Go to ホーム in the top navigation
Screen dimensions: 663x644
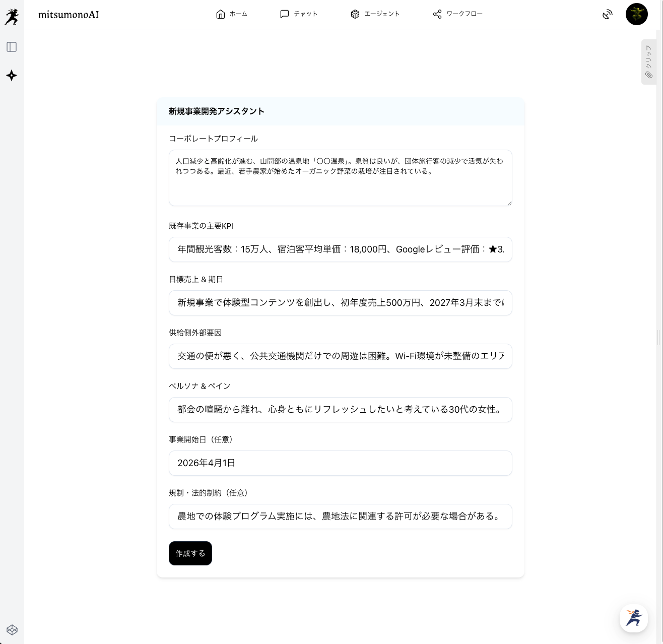232,14
